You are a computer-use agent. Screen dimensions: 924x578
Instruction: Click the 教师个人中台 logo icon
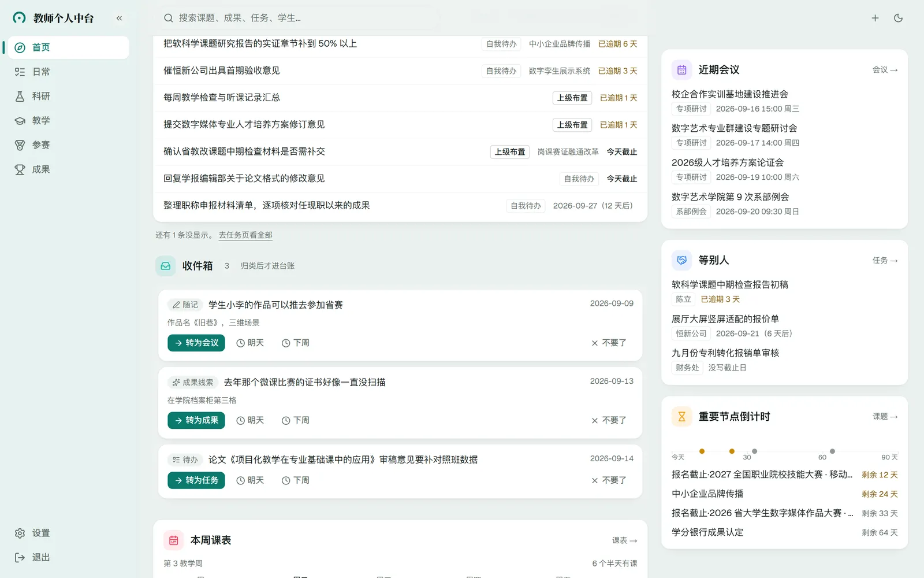(x=19, y=18)
